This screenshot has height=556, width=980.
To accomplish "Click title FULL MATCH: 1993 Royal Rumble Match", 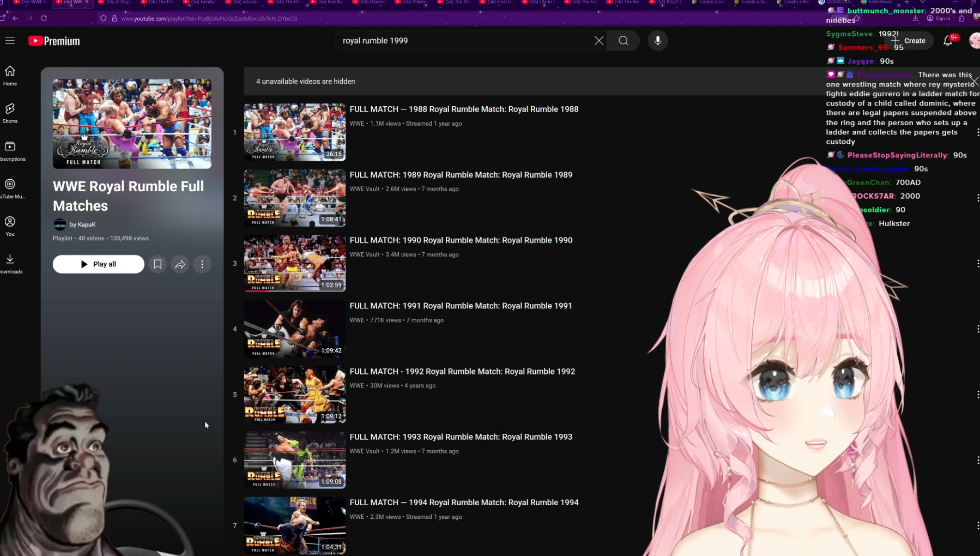I will coord(461,437).
